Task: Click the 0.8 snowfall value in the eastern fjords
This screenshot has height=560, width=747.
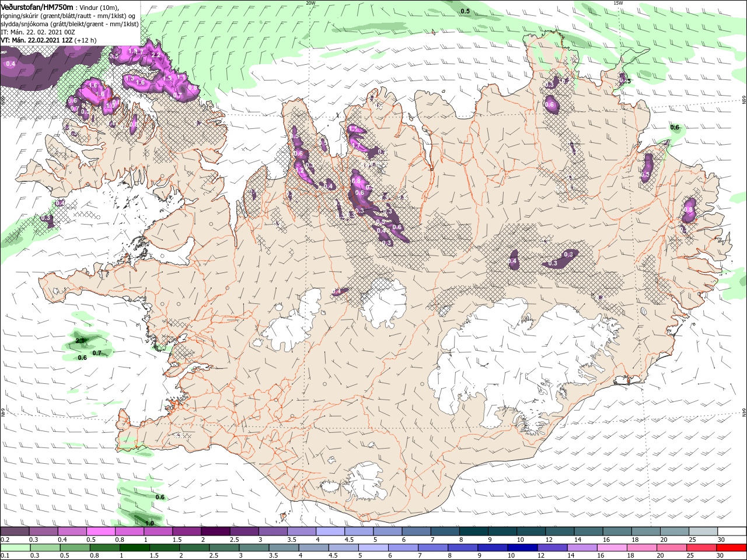Action: click(688, 209)
